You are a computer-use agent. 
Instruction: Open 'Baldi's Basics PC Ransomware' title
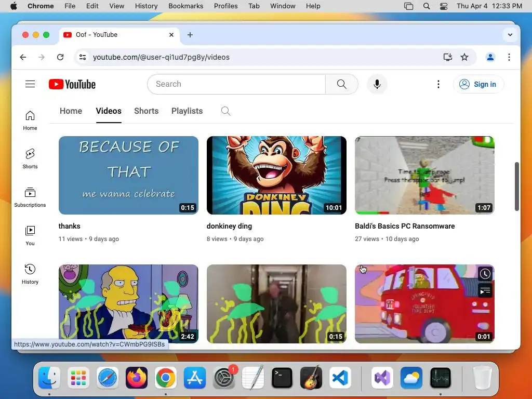point(405,226)
